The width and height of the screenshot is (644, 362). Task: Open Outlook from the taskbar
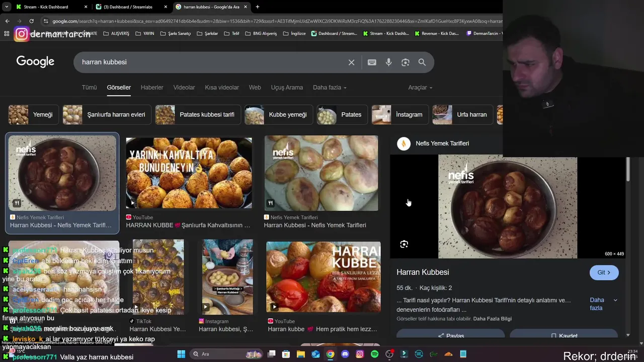click(x=315, y=354)
